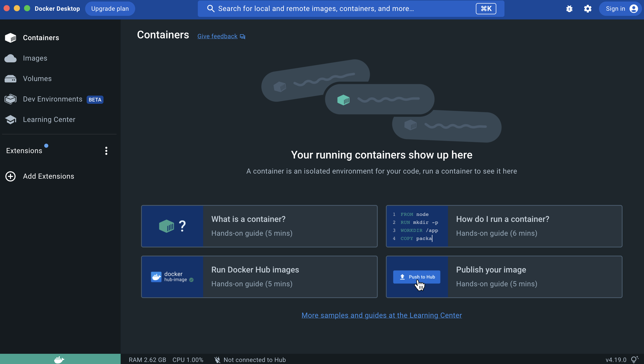Image resolution: width=644 pixels, height=364 pixels.
Task: Click Add Extensions label
Action: [49, 176]
